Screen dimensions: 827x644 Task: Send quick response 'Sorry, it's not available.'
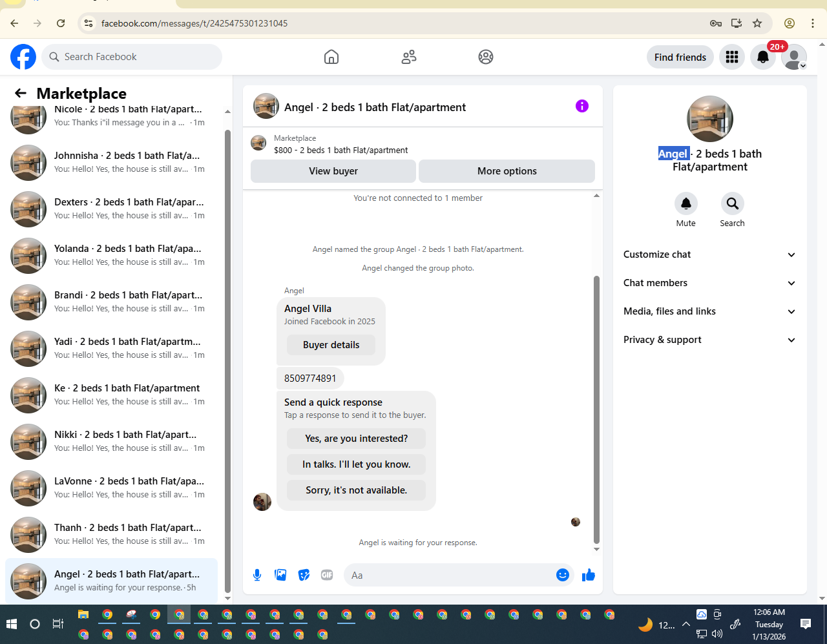357,490
